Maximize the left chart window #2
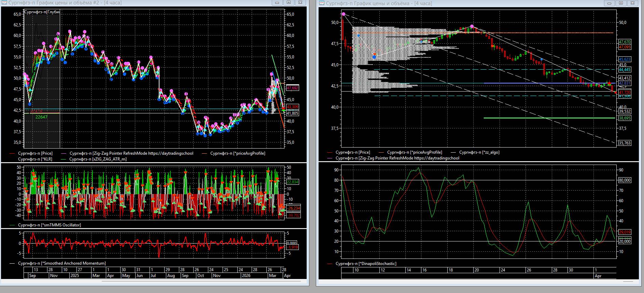 [289, 2]
